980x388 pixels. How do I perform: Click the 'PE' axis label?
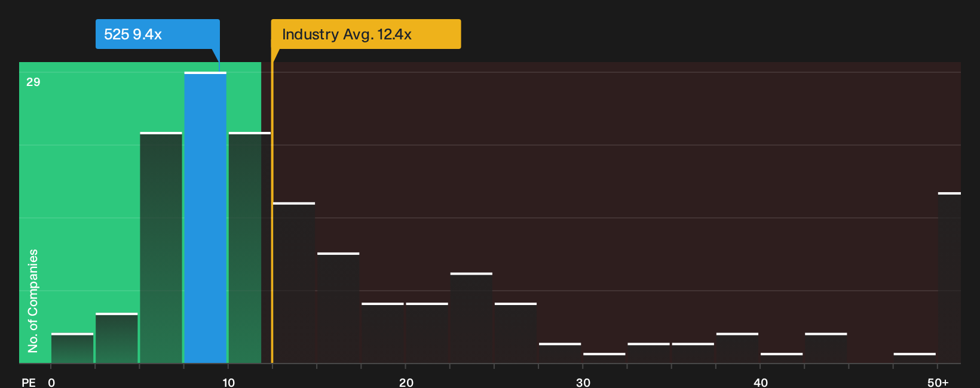click(29, 383)
